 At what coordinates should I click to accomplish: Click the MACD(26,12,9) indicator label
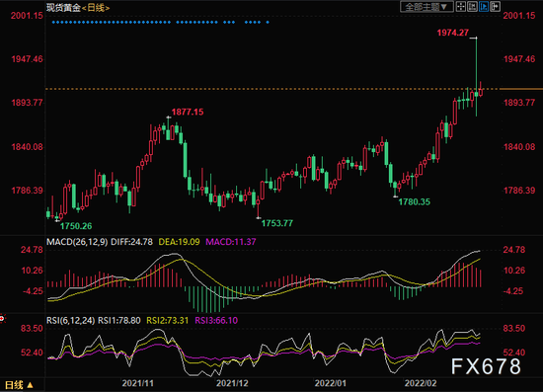77,242
